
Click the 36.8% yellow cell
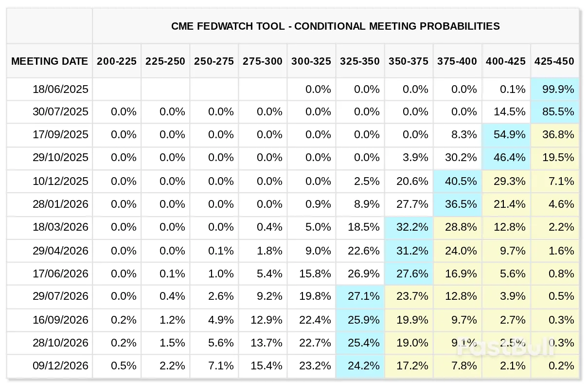point(555,135)
